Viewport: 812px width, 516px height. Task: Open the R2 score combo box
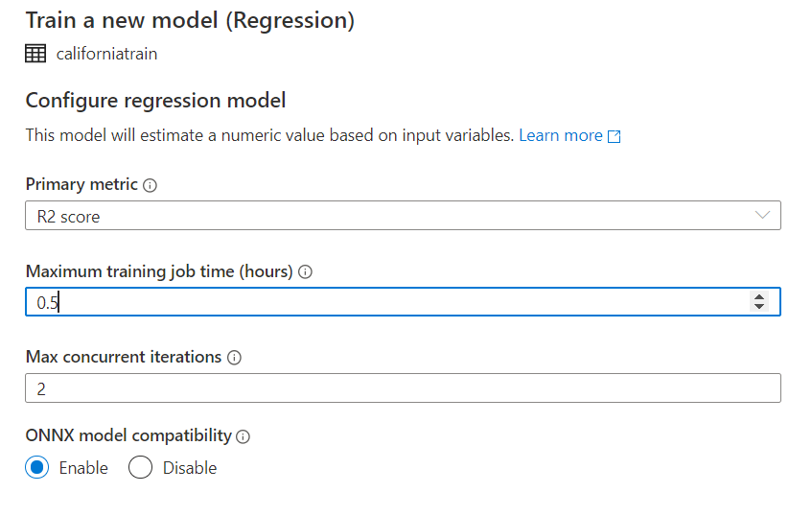tap(403, 216)
